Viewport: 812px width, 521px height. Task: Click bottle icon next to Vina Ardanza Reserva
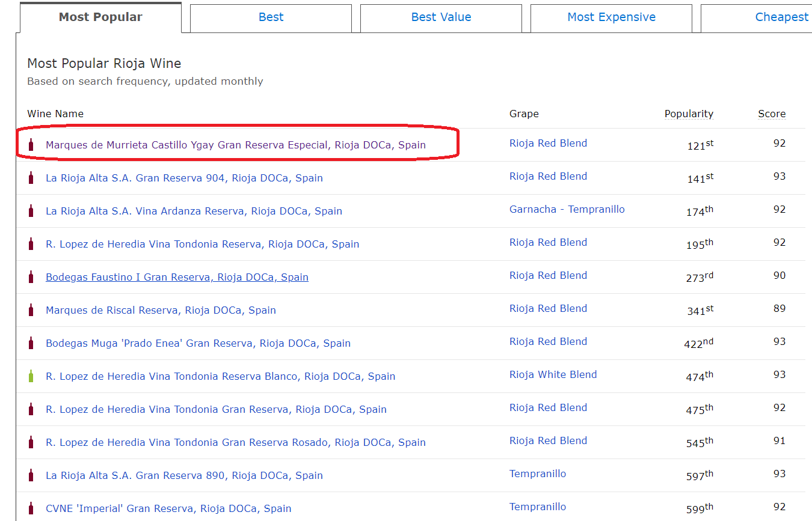(31, 211)
